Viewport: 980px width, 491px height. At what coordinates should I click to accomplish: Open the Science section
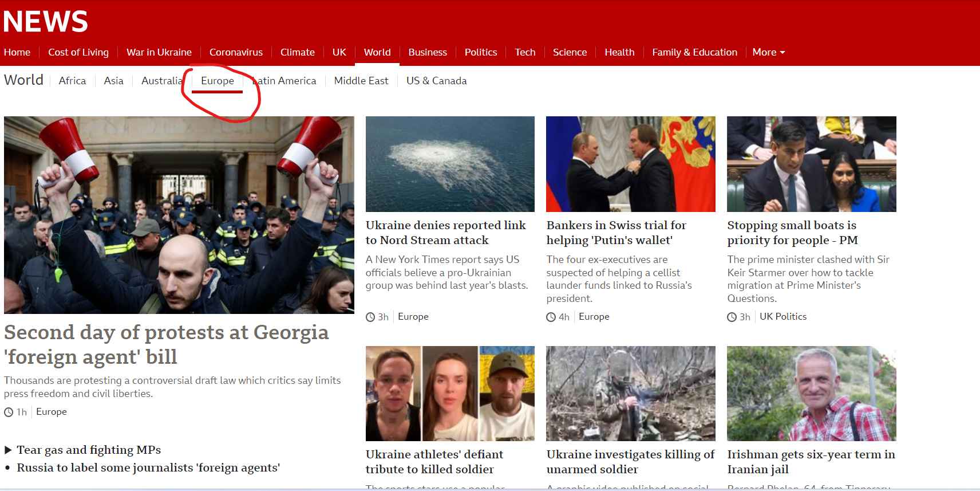tap(570, 52)
